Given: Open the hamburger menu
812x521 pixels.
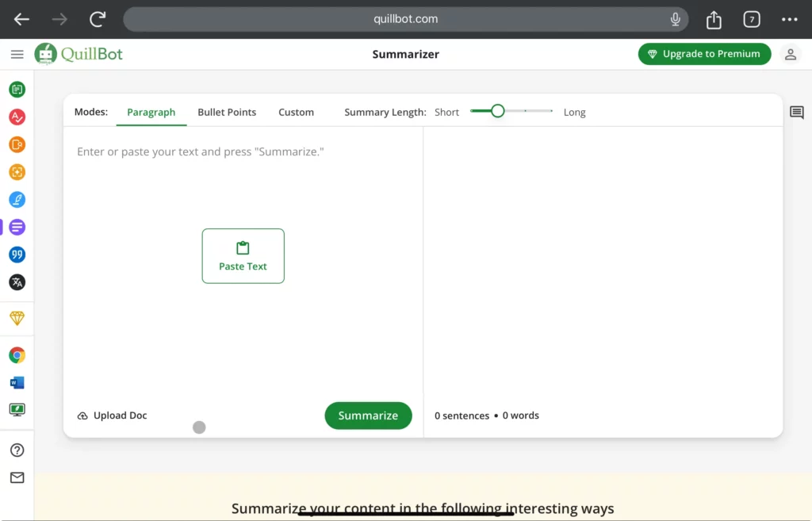Looking at the screenshot, I should click(x=17, y=54).
